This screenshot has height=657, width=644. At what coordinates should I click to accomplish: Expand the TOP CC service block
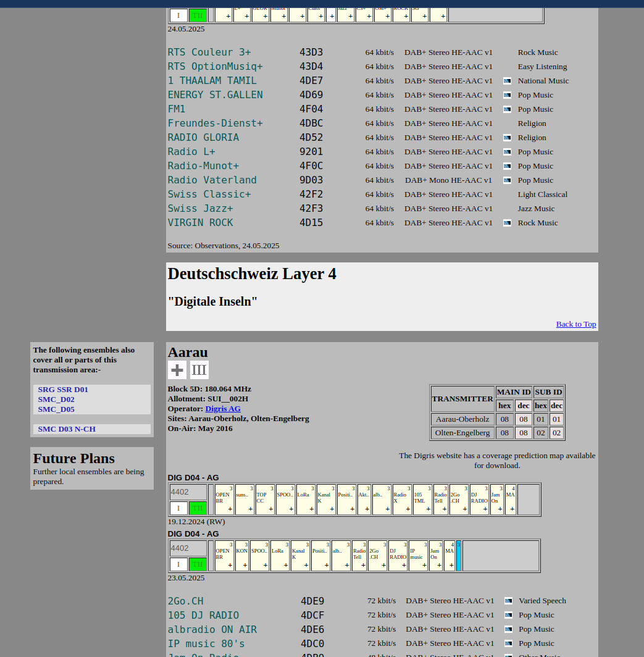click(x=265, y=500)
